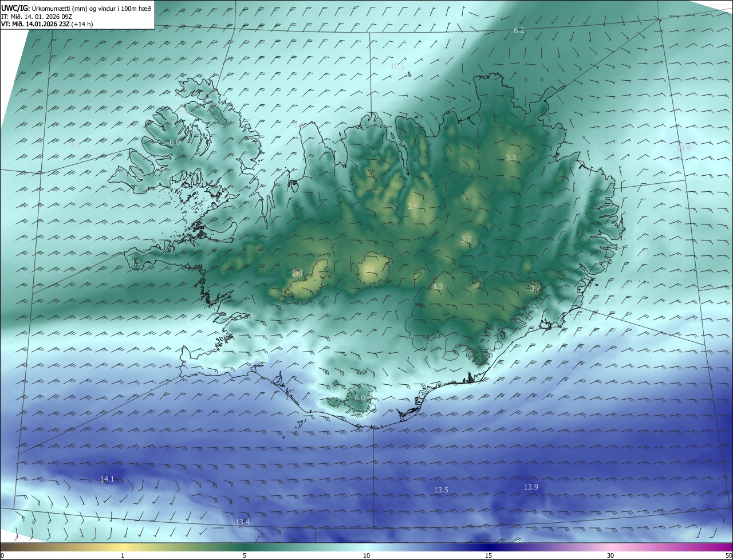Click the title text 'Úrkomumætti (mm) og vindur í 100m hæð'
The width and height of the screenshot is (733, 560).
[x=91, y=8]
